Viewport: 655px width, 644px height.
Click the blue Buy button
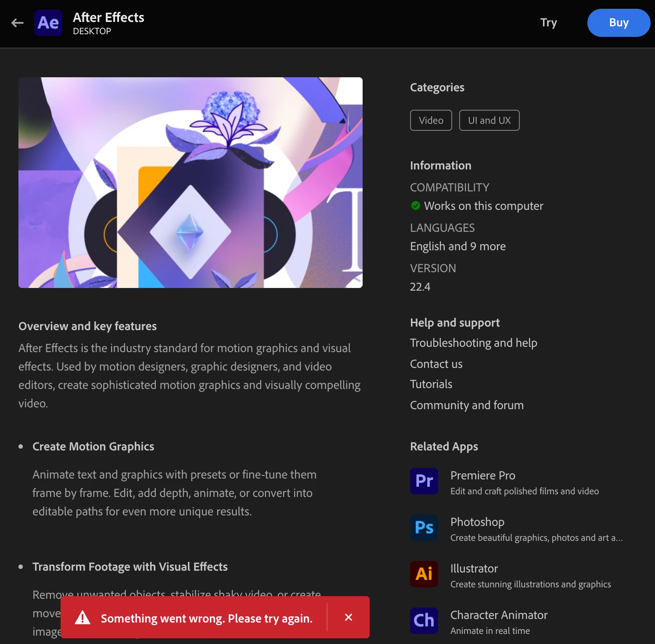(x=619, y=23)
